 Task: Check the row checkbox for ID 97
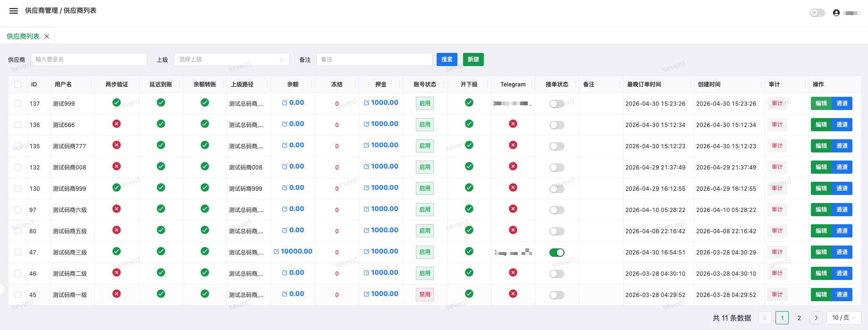point(18,210)
